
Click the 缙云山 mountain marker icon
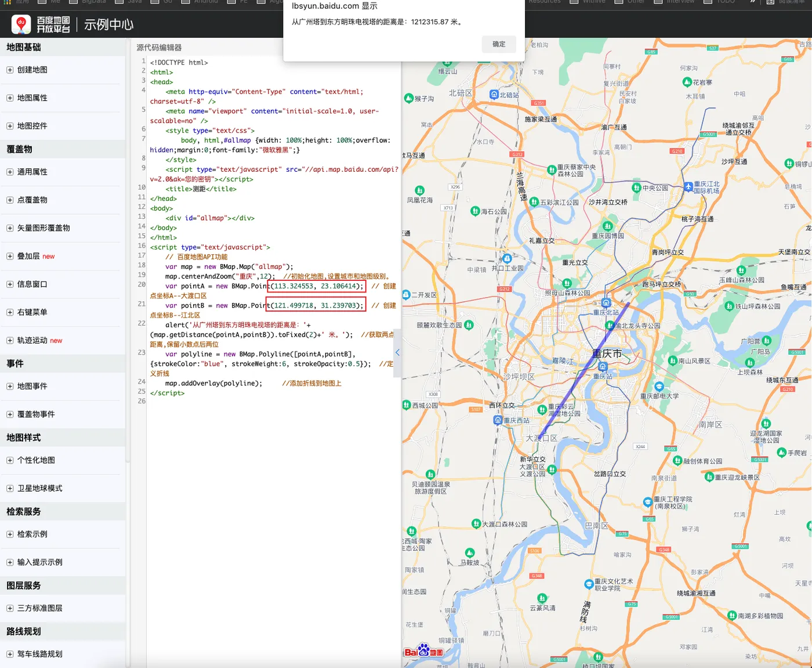point(447,63)
